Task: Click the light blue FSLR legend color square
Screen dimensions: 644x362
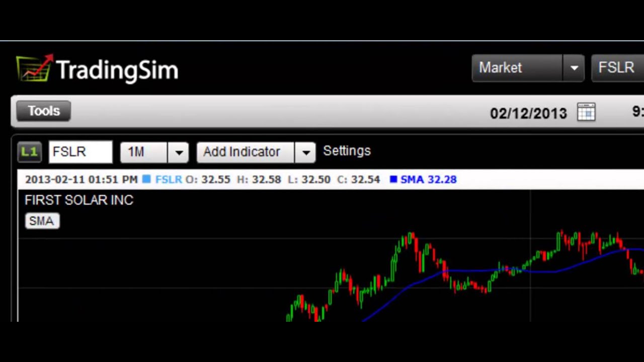Action: coord(146,179)
